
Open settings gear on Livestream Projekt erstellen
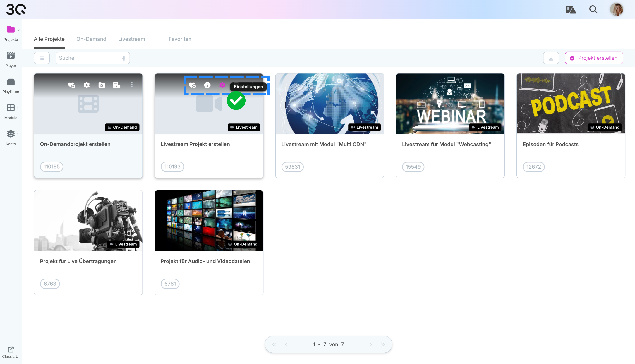(222, 85)
